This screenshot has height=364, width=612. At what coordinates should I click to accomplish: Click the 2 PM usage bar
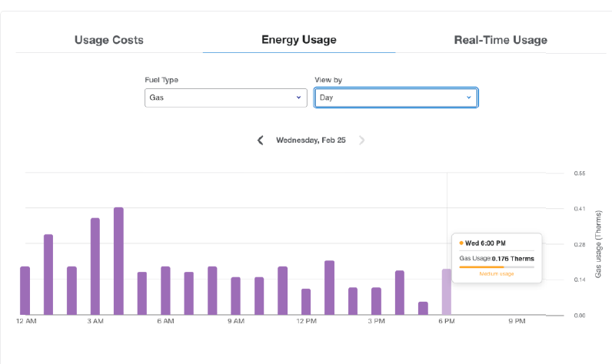click(353, 301)
